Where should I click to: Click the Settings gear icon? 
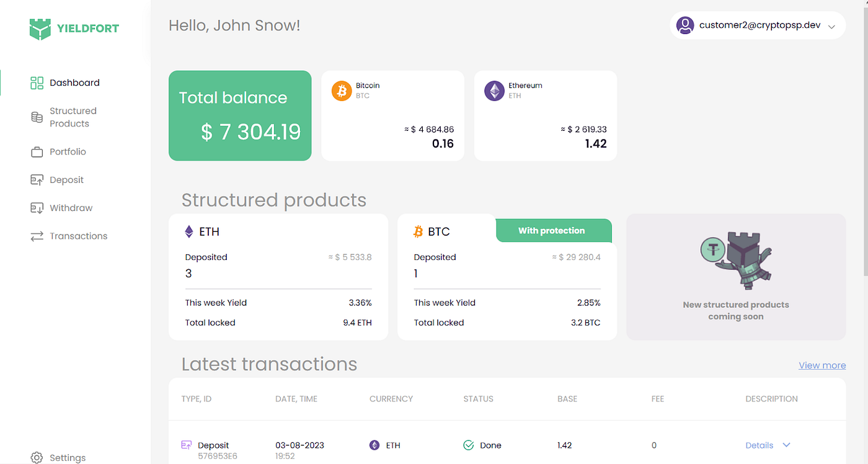37,458
